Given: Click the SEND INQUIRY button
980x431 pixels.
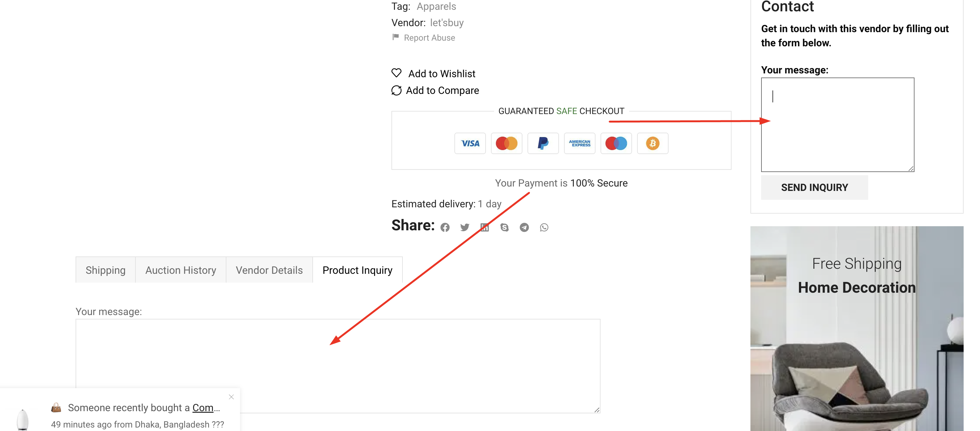Looking at the screenshot, I should coord(814,187).
